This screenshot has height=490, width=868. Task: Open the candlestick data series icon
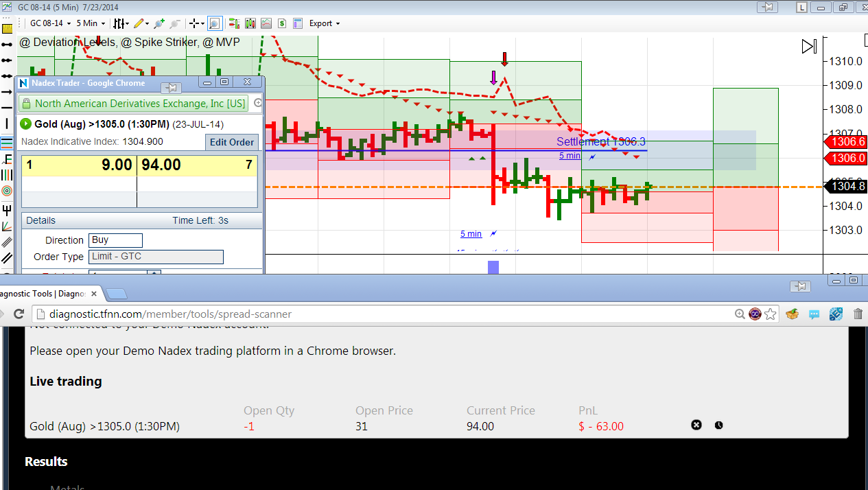(250, 23)
